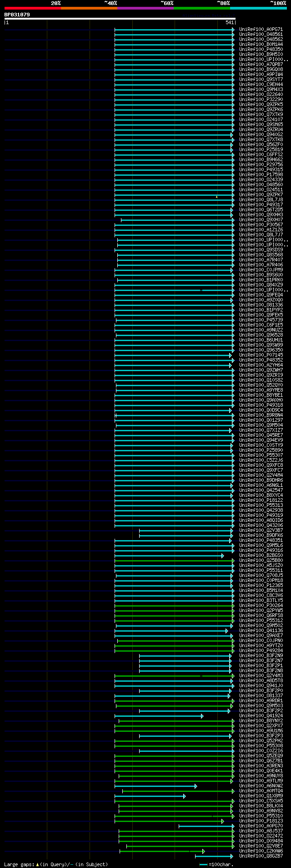291x868 pixels.
Task: Select label UniRef100_B3F2N9
Action: click(x=261, y=656)
